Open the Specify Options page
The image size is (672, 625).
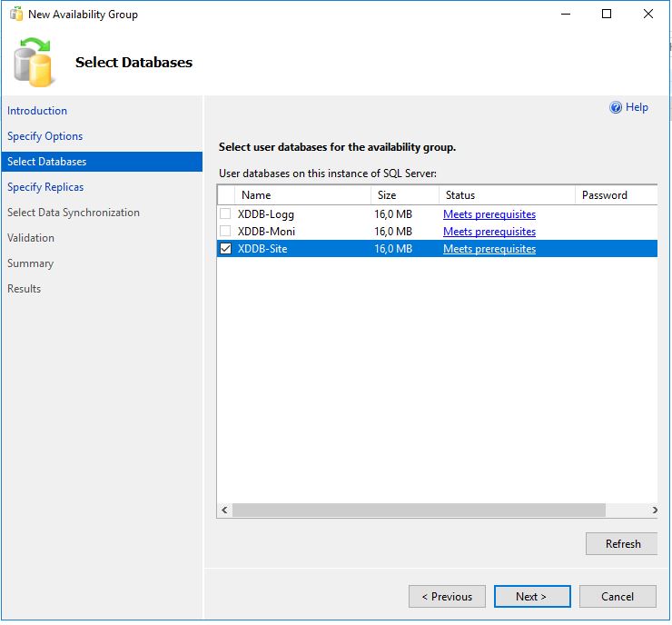point(45,136)
